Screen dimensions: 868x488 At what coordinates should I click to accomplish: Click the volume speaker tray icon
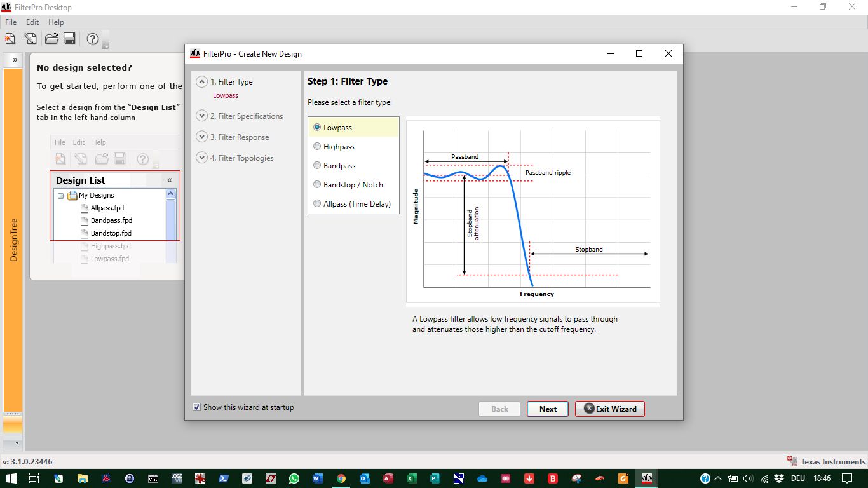click(748, 478)
